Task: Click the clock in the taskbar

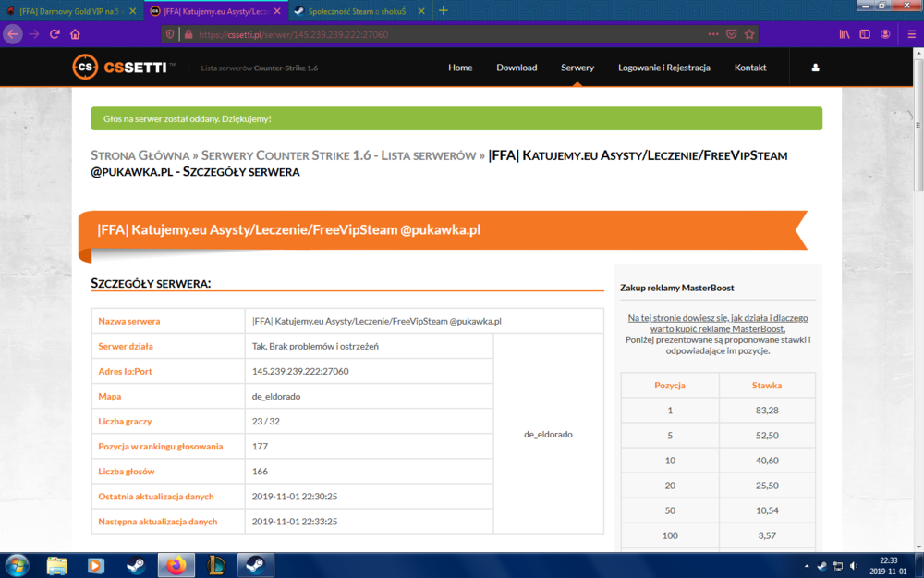Action: tap(888, 566)
